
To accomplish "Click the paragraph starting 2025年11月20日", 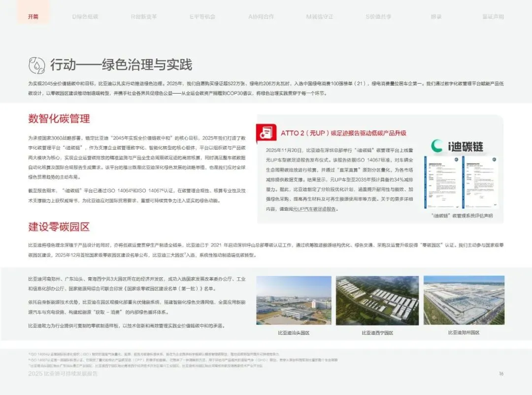I will pos(339,179).
